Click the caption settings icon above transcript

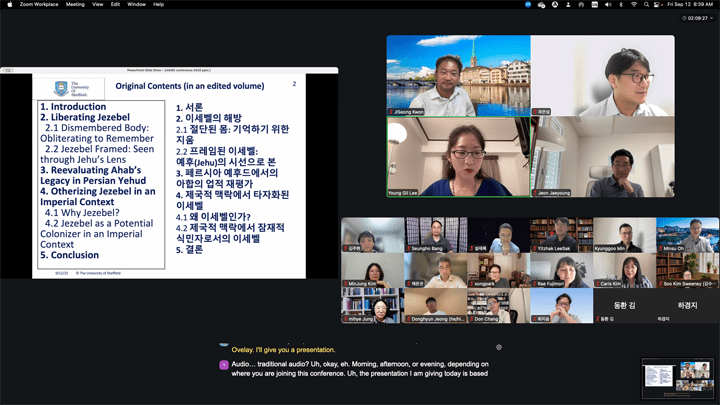tap(499, 346)
